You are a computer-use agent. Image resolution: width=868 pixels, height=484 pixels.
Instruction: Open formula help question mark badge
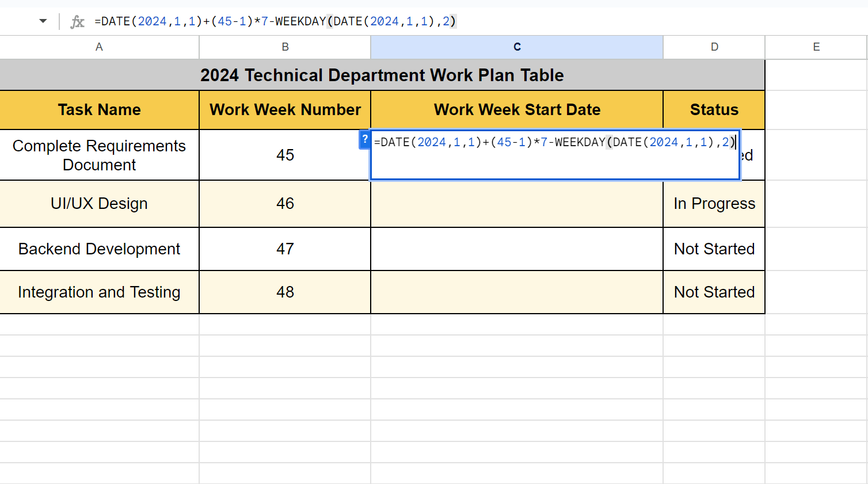click(364, 139)
